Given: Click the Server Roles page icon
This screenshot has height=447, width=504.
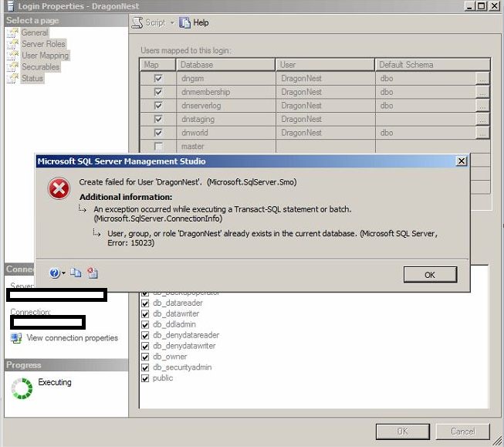Looking at the screenshot, I should point(13,44).
